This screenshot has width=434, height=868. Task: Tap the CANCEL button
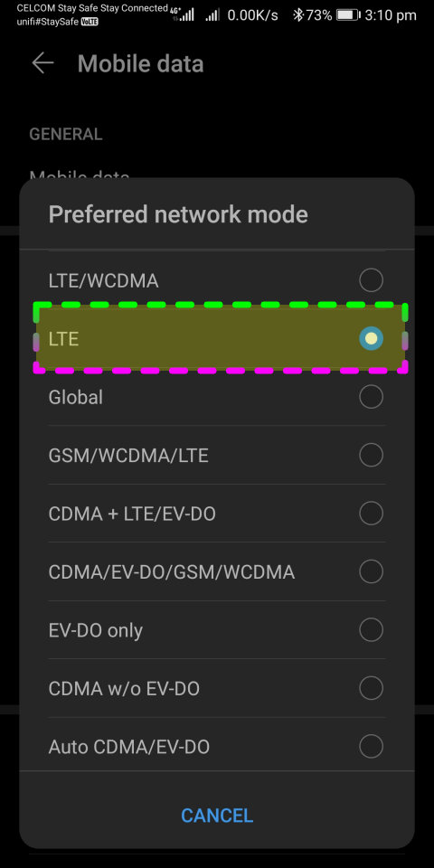(217, 816)
